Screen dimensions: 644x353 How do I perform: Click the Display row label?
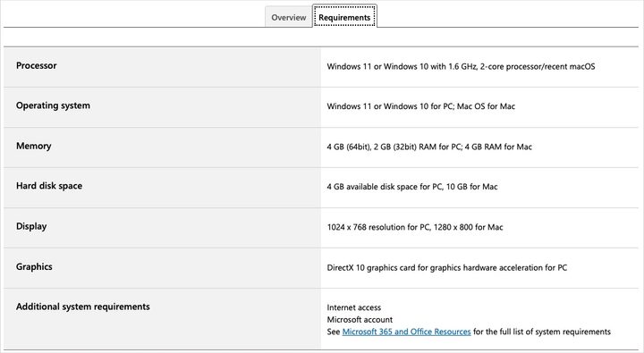coord(31,226)
